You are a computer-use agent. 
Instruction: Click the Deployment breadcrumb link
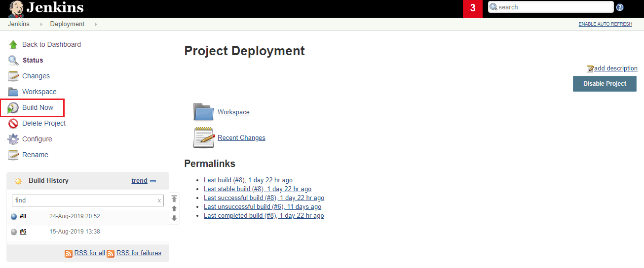point(67,24)
